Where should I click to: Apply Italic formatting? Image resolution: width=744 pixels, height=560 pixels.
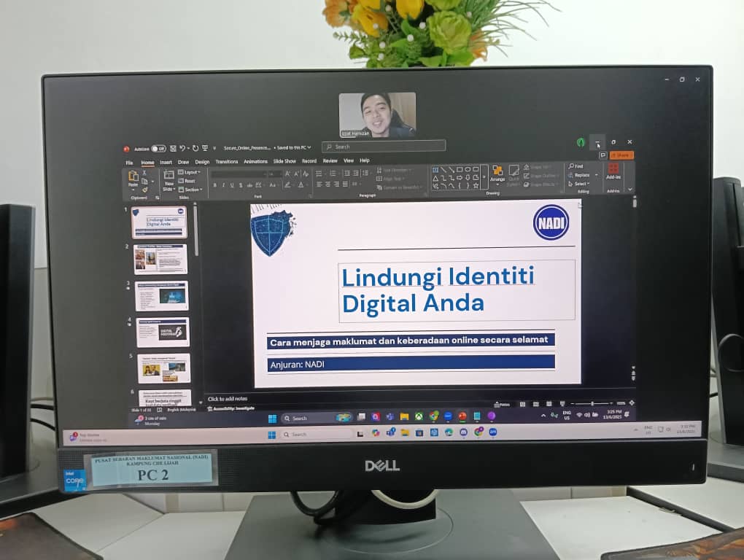223,185
